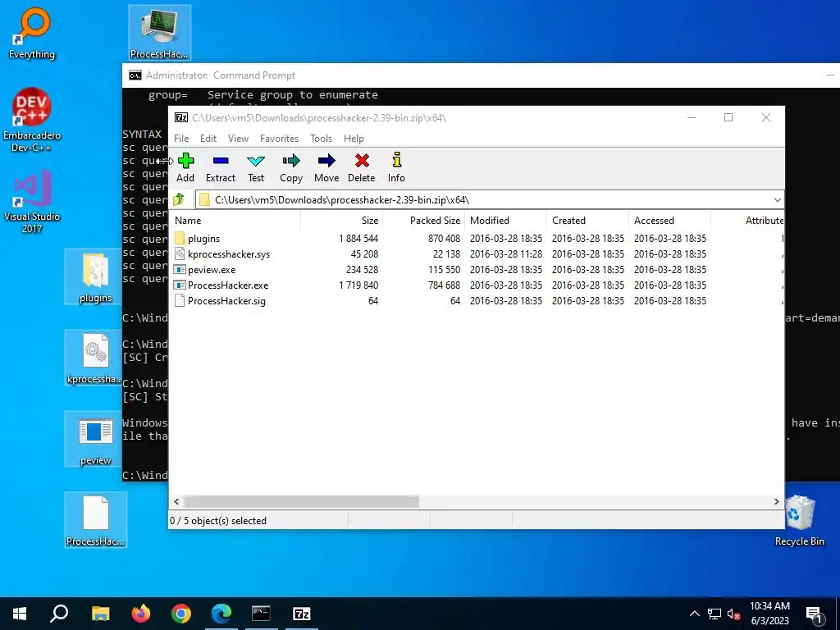The width and height of the screenshot is (840, 630).
Task: Select the Recycle Bin icon
Action: (x=799, y=521)
